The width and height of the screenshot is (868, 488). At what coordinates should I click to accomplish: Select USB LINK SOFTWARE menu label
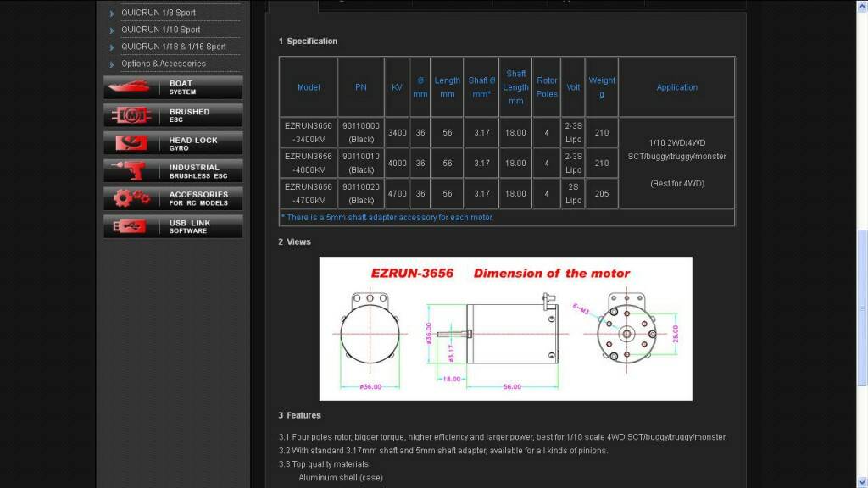190,227
